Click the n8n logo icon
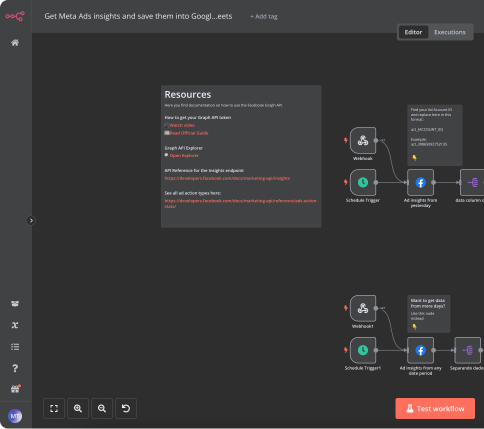The width and height of the screenshot is (484, 429). click(x=15, y=16)
